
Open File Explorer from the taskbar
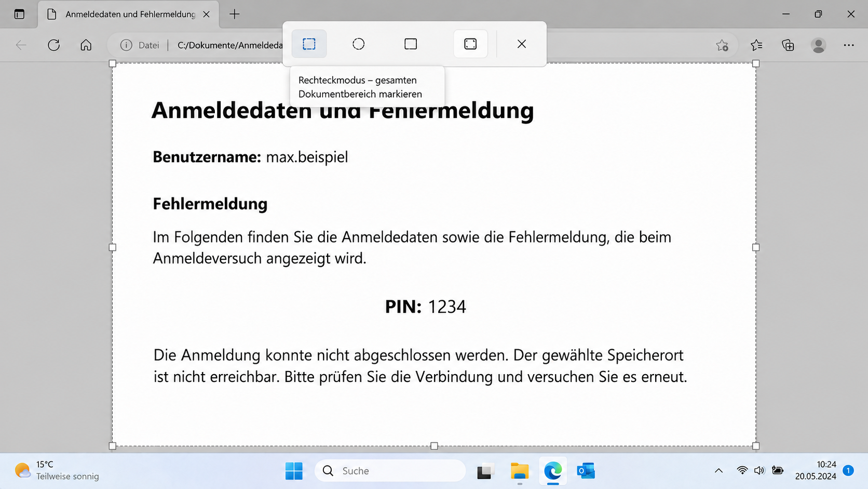point(520,471)
